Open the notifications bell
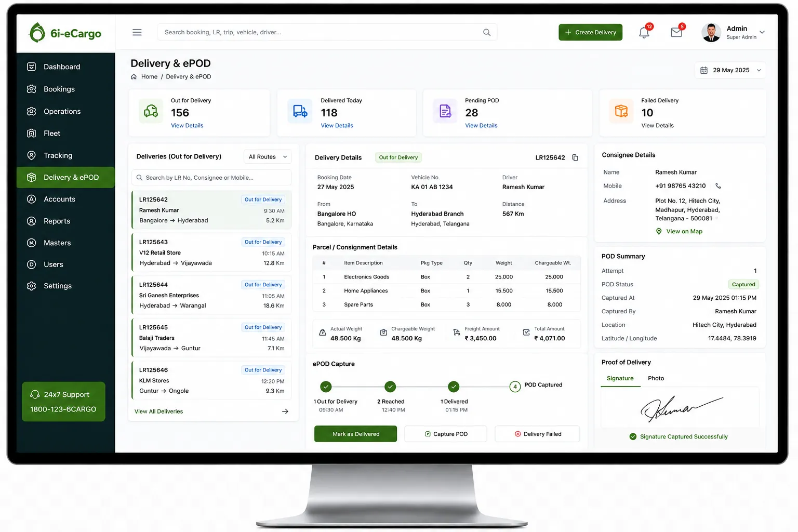This screenshot has width=798, height=532. pos(644,33)
